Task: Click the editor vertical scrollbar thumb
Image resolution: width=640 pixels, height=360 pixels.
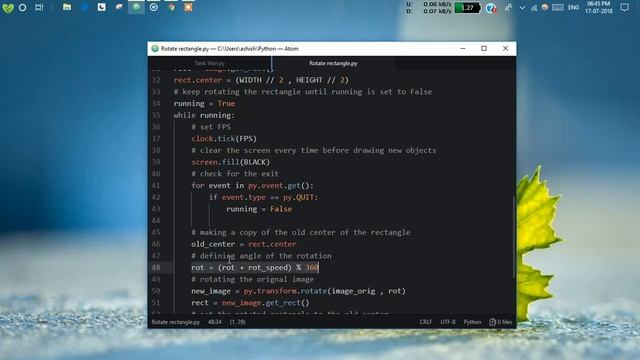Action: coord(514,237)
